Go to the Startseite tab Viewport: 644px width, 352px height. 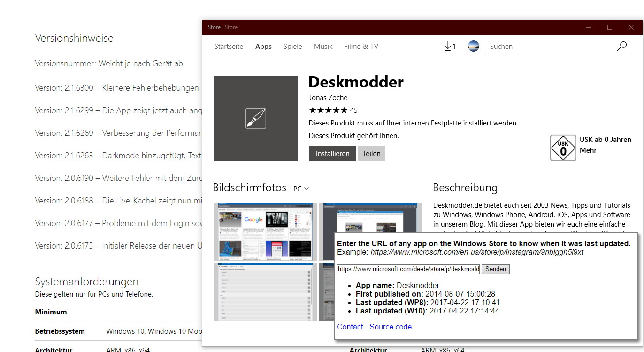229,47
